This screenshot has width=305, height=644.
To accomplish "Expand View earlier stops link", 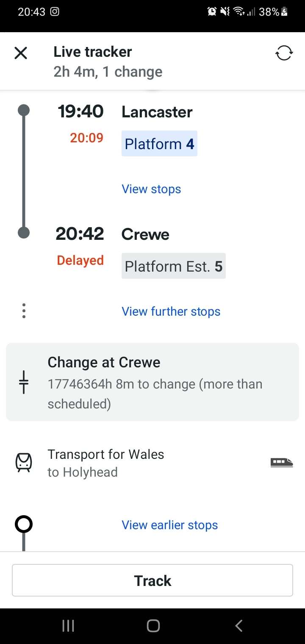I will pos(169,525).
